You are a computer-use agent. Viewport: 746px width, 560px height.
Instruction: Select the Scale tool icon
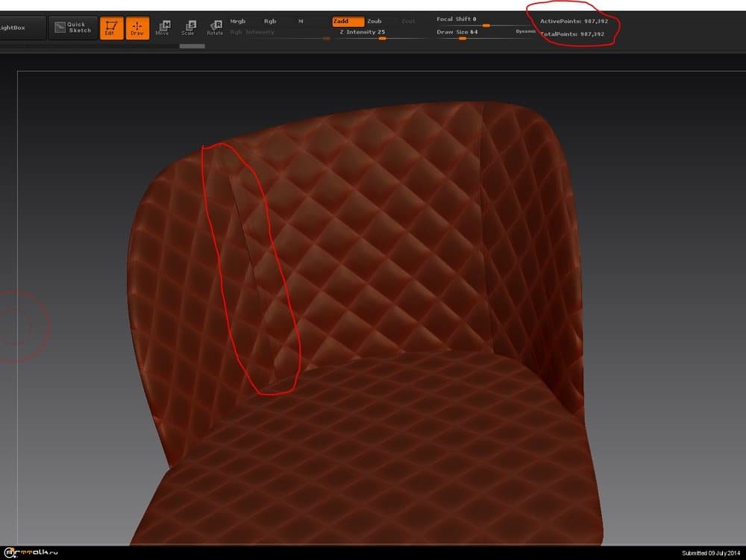(x=188, y=28)
